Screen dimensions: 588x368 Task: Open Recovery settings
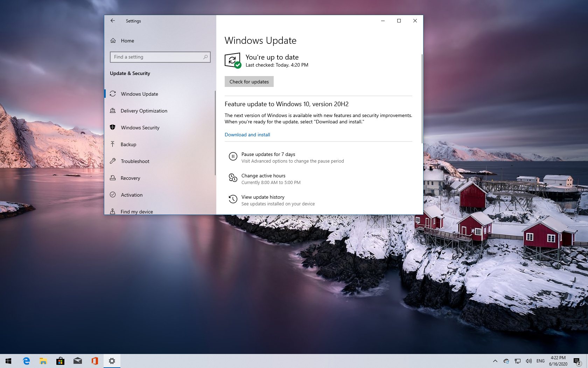[x=130, y=178]
